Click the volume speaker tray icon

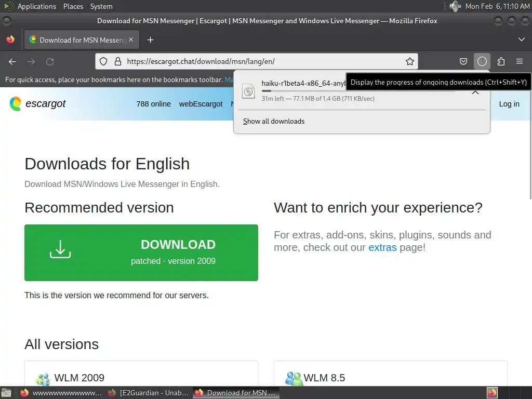point(455,6)
